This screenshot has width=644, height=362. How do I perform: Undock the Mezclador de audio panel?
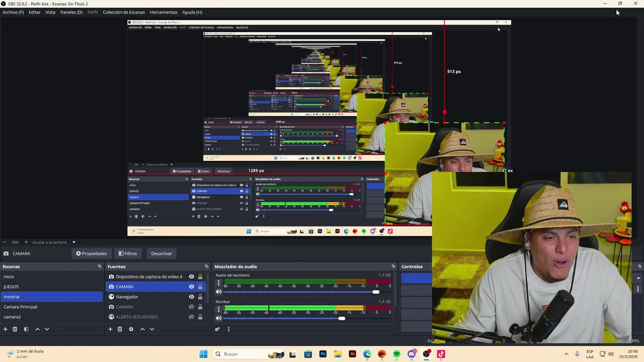click(393, 266)
